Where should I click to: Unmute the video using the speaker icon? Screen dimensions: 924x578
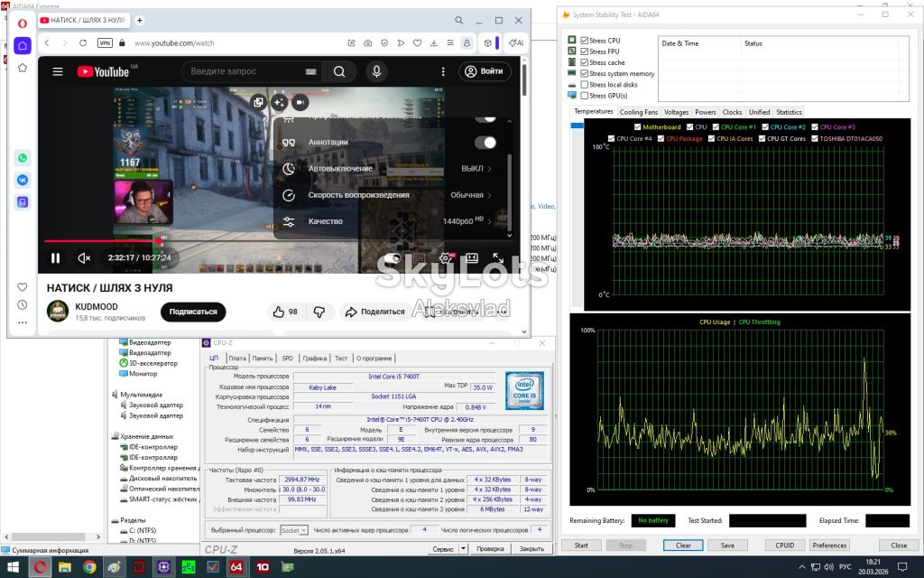point(84,257)
